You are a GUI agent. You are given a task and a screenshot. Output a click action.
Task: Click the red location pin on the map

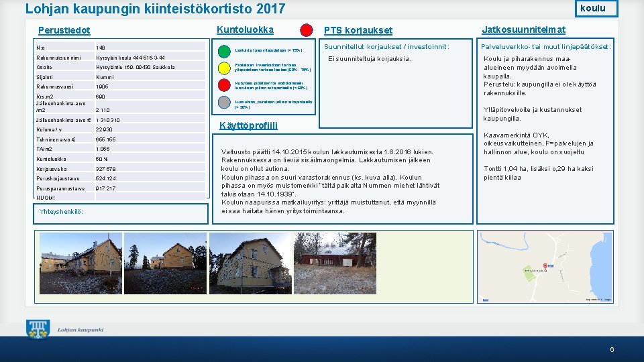[545, 266]
